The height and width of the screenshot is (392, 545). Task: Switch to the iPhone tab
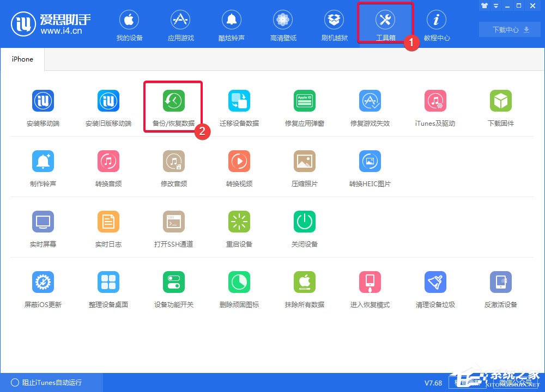point(22,59)
